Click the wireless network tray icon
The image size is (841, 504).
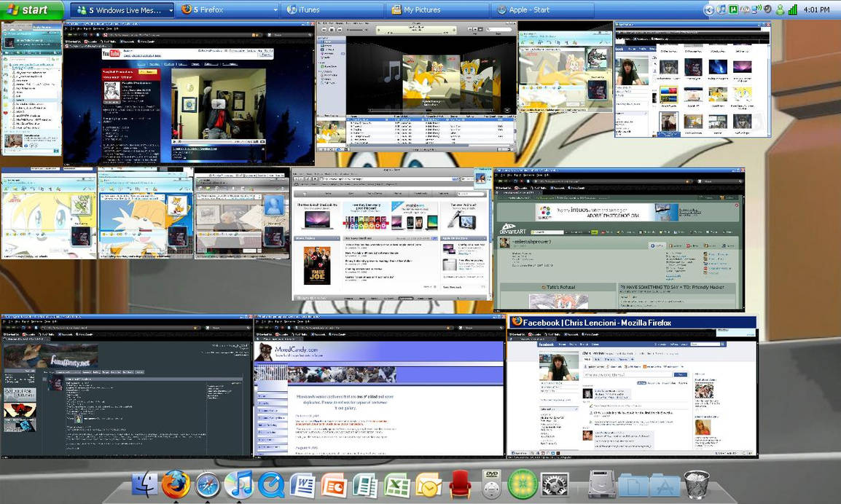point(756,9)
